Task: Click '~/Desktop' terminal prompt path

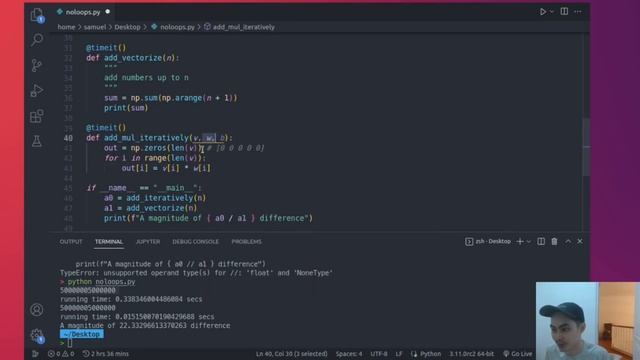Action: pyautogui.click(x=82, y=334)
